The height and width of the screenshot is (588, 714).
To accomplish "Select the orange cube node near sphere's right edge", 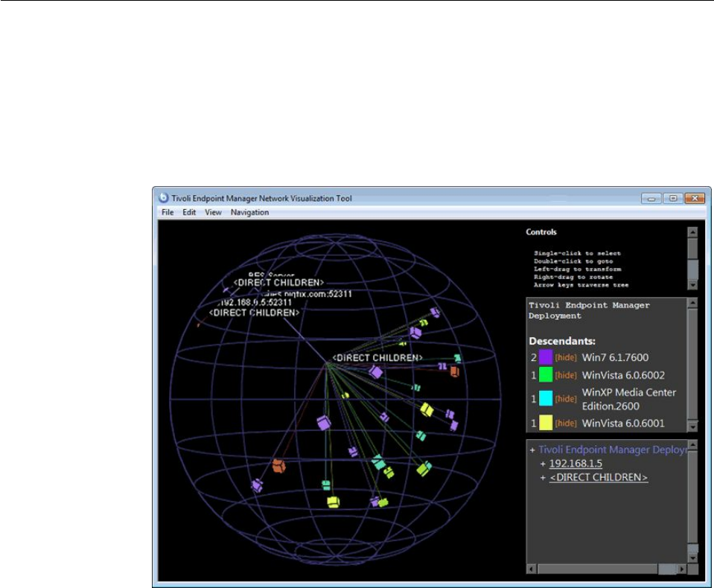I will [x=454, y=372].
